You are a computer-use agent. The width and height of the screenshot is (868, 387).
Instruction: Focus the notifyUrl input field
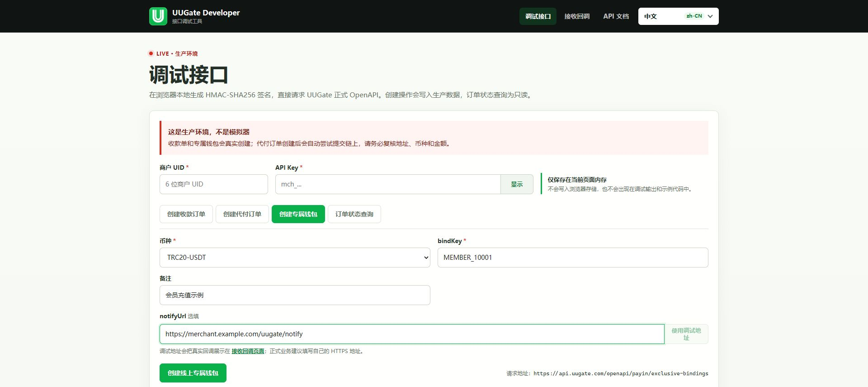point(412,334)
